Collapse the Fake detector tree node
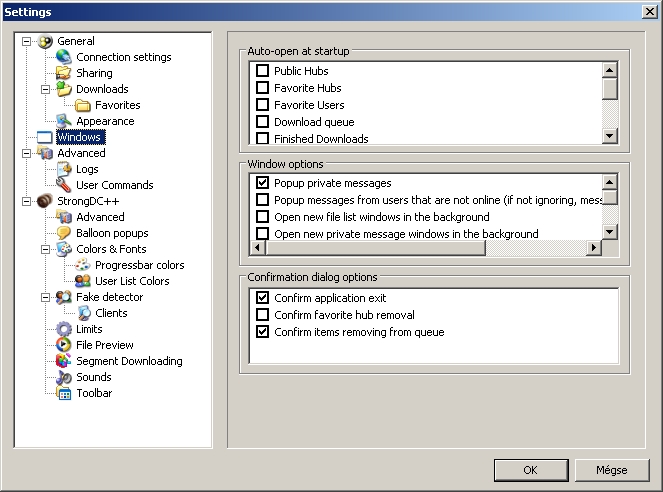The height and width of the screenshot is (492, 663). (x=46, y=297)
